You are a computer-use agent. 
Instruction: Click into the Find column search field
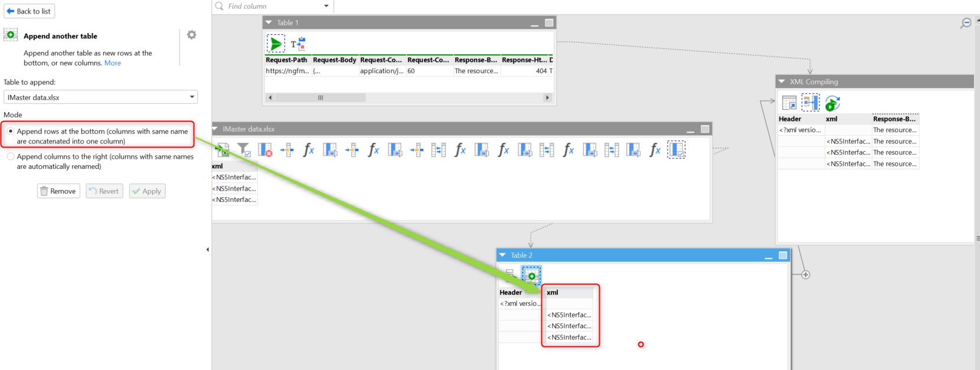(x=274, y=6)
